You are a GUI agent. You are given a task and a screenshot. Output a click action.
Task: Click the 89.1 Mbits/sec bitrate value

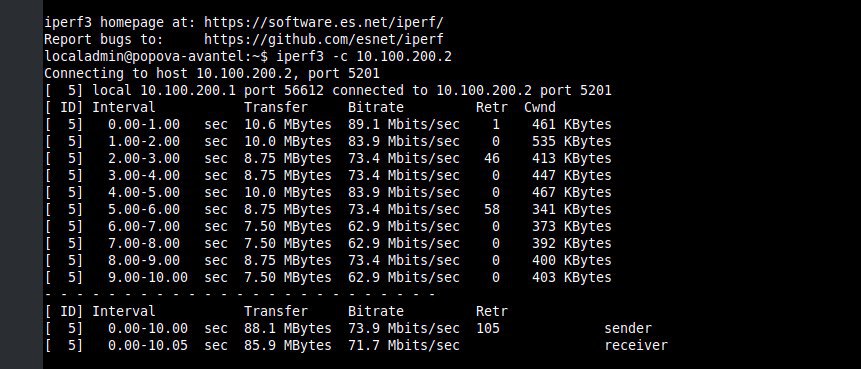[404, 125]
